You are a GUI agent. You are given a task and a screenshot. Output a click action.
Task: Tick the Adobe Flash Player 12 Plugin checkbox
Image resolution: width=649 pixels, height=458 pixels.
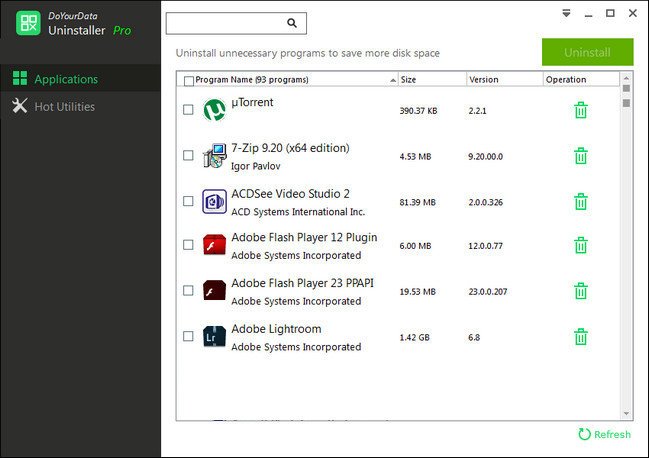(188, 245)
